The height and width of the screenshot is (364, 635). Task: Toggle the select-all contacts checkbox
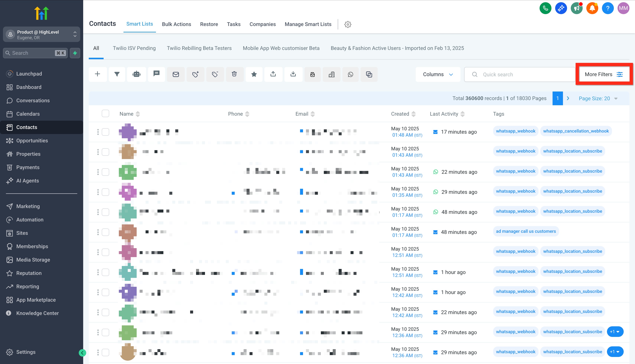point(105,114)
